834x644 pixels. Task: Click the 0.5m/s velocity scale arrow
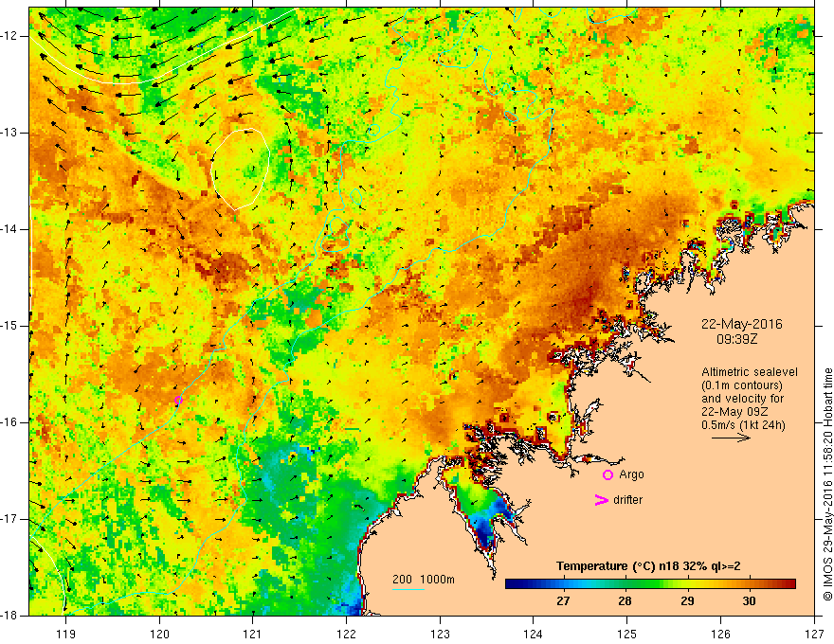(731, 438)
